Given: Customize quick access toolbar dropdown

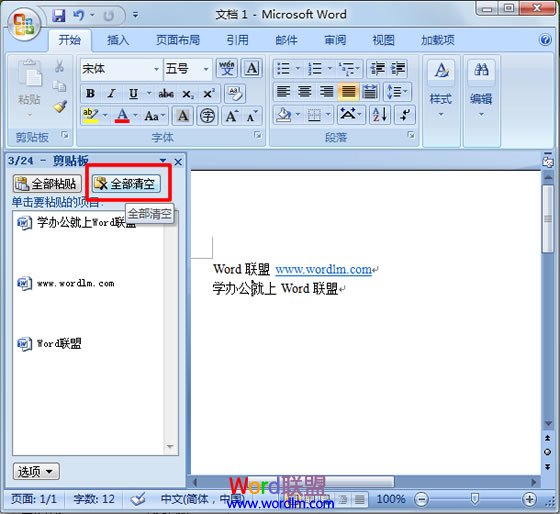Looking at the screenshot, I should [x=135, y=15].
